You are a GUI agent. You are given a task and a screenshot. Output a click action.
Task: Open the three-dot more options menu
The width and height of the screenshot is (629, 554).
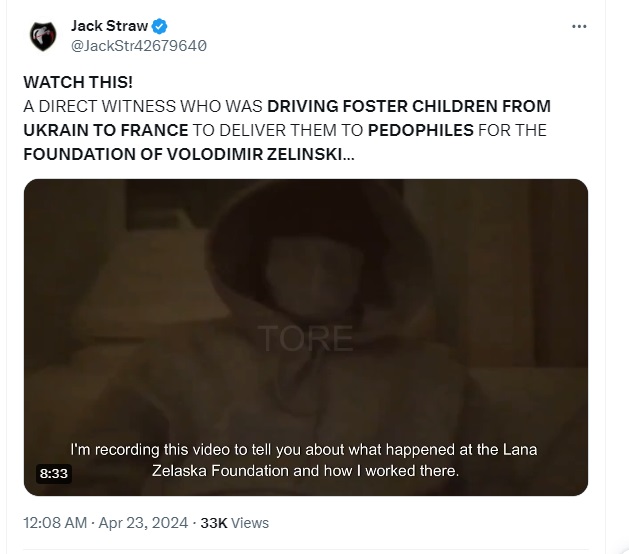[579, 26]
